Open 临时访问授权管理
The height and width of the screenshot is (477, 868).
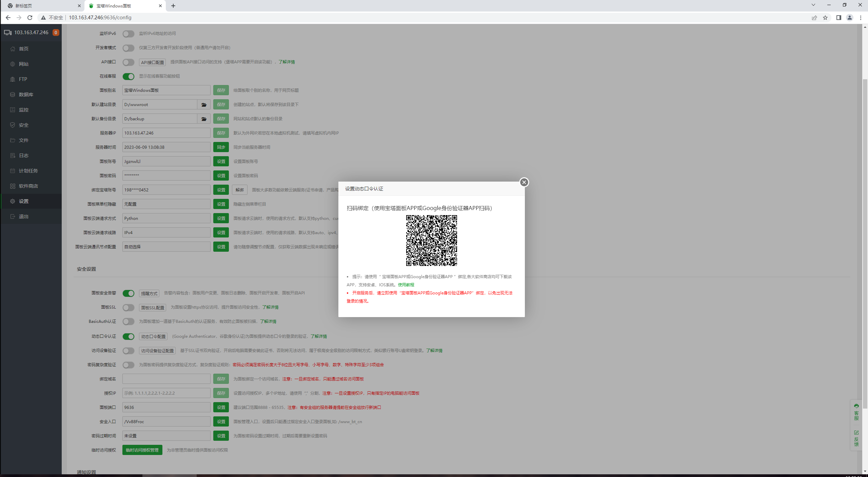tap(142, 450)
